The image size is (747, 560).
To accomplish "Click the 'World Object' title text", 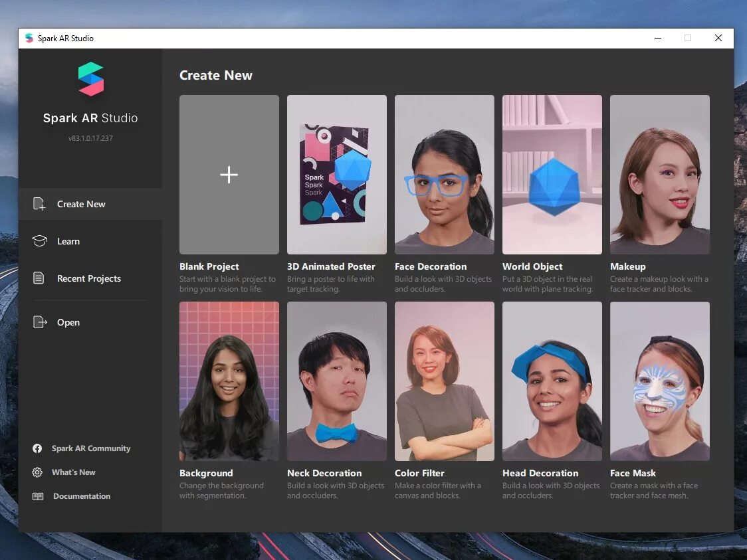I will click(x=532, y=266).
